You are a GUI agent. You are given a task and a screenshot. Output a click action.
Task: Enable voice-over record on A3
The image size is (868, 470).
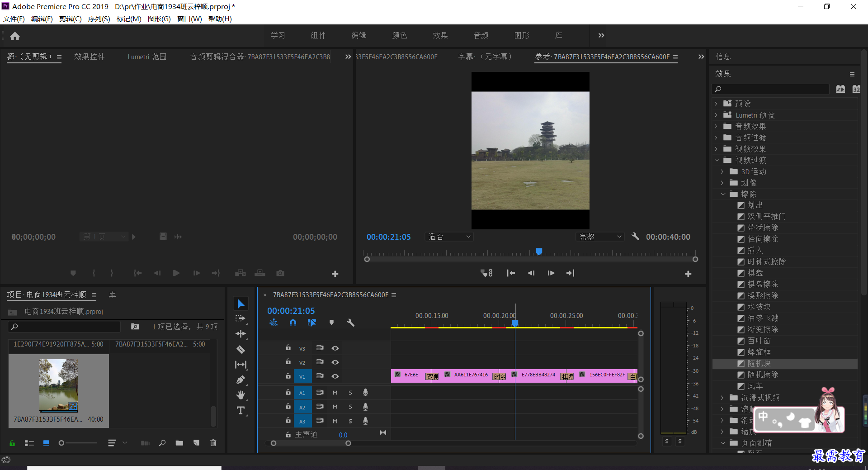[365, 421]
